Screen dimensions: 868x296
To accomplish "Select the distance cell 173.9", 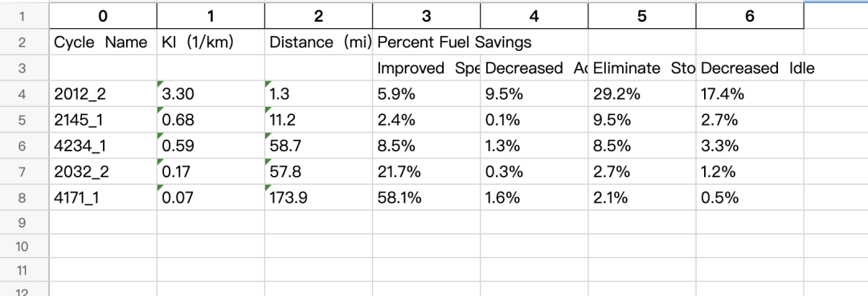I will click(319, 197).
